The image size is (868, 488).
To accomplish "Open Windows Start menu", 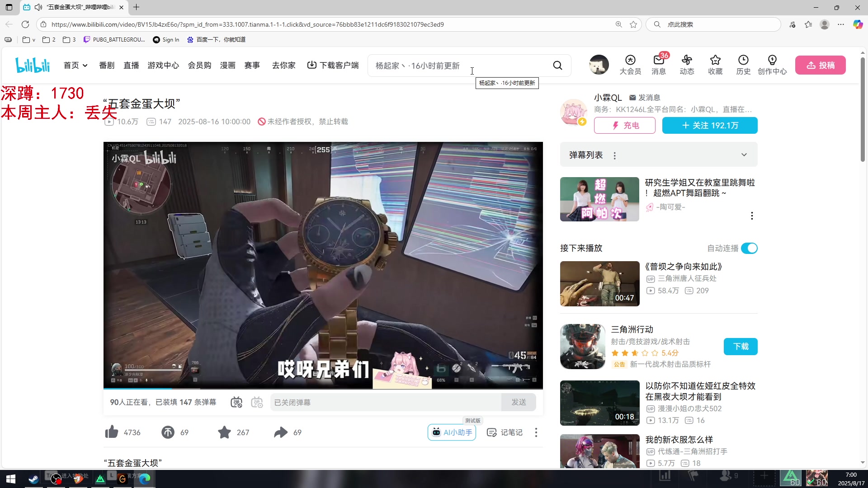I will (11, 479).
